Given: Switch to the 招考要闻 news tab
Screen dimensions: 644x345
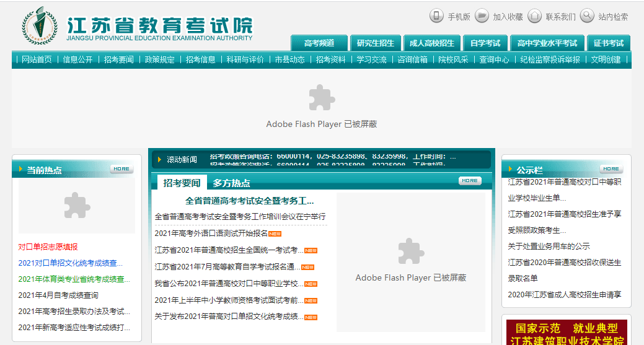Looking at the screenshot, I should pyautogui.click(x=182, y=183).
